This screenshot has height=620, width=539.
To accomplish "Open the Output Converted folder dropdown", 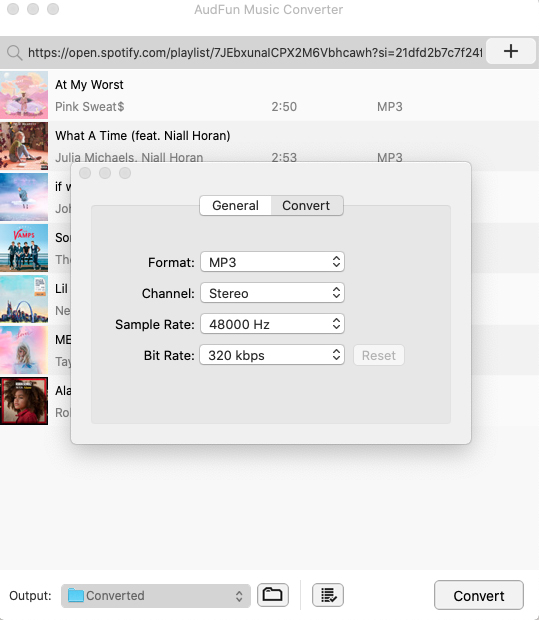I will (156, 595).
